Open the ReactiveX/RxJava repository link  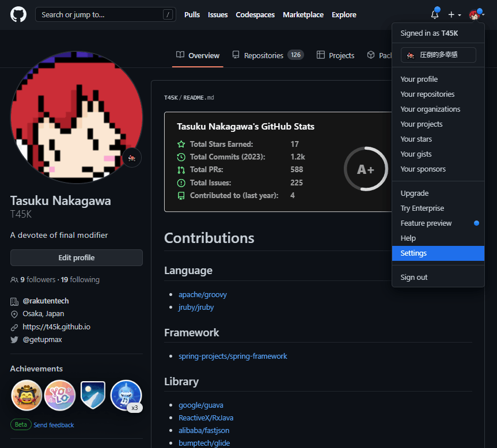click(x=206, y=417)
